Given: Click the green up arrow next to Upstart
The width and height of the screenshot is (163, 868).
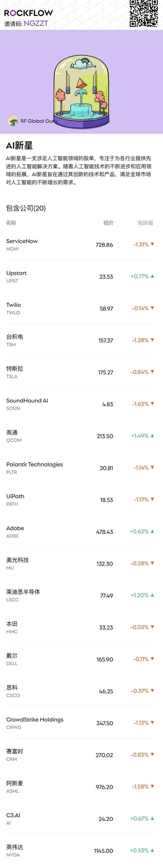Looking at the screenshot, I should click(x=153, y=277).
